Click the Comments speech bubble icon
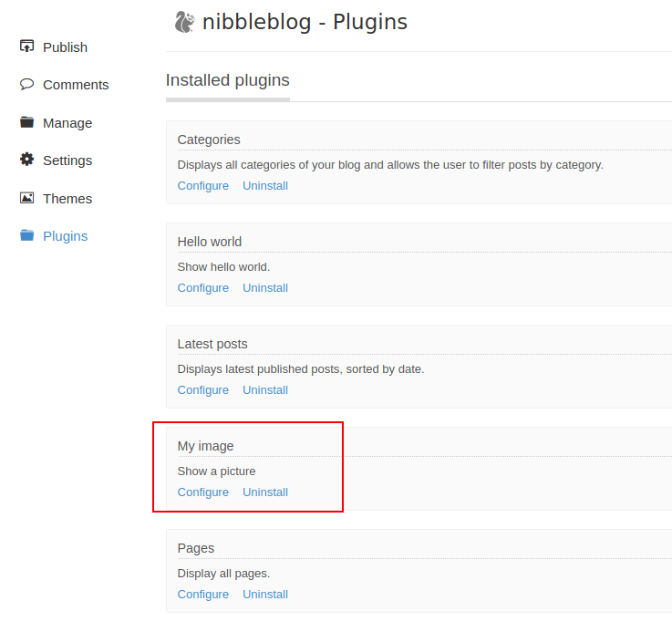The image size is (672, 632). point(26,84)
